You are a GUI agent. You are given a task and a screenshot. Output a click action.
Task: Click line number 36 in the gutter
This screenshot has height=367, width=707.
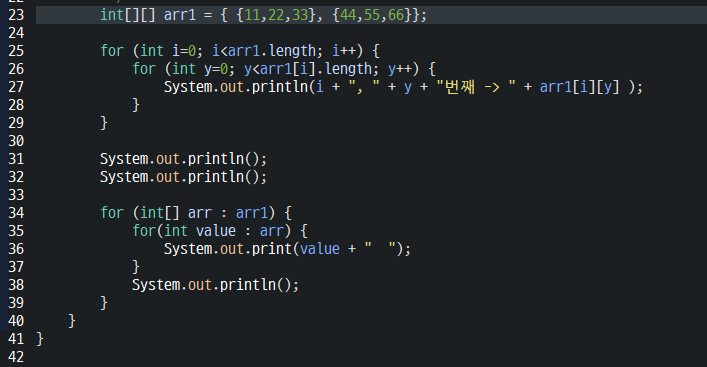pyautogui.click(x=16, y=249)
